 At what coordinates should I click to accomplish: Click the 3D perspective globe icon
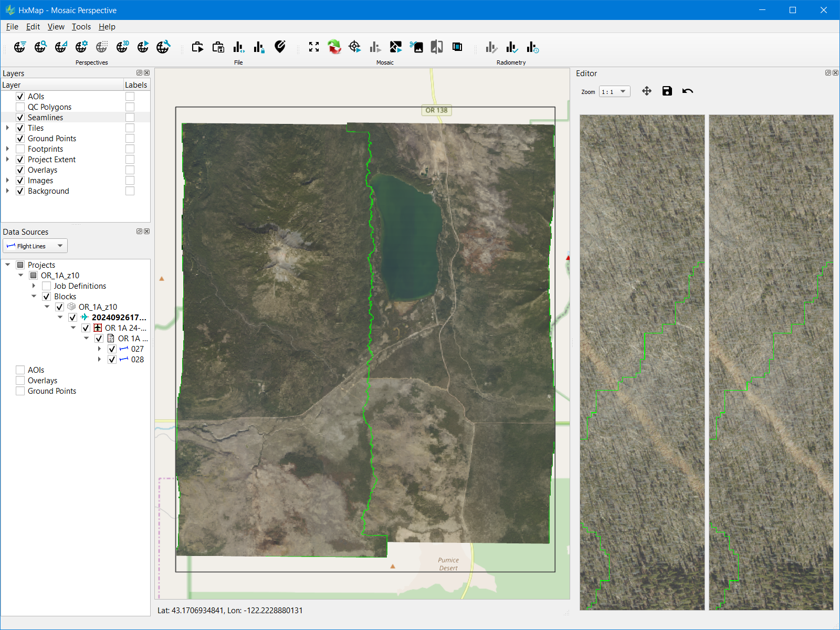pyautogui.click(x=122, y=47)
